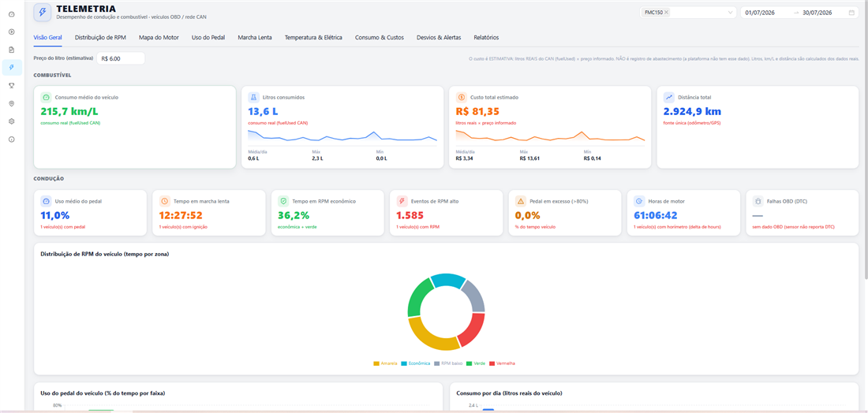Click the Eventos de RPM alto bolt icon

402,201
